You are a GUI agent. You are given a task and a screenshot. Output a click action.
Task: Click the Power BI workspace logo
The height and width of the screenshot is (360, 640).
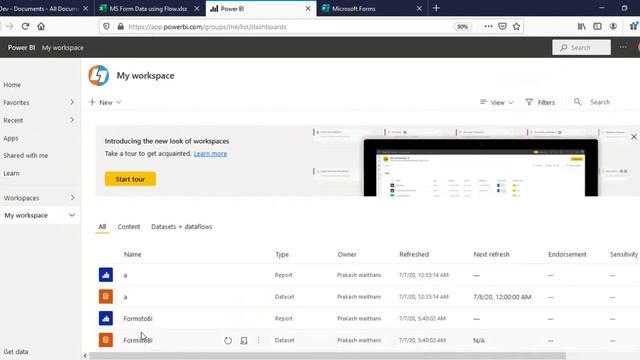pyautogui.click(x=99, y=76)
